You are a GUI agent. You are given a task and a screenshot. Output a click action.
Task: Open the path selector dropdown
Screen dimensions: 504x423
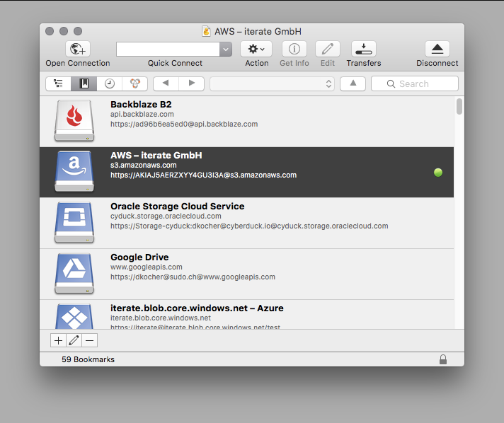pyautogui.click(x=272, y=84)
